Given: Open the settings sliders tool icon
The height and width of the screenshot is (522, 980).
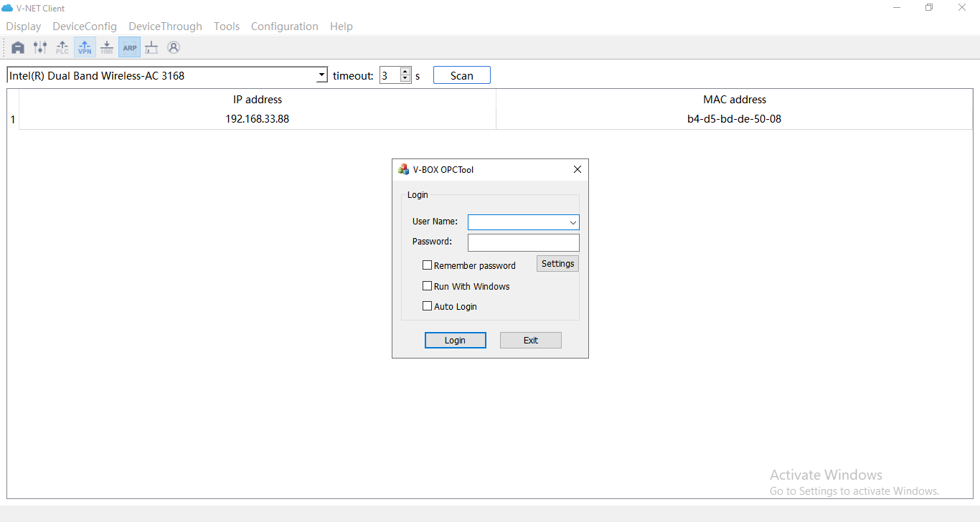Looking at the screenshot, I should coord(39,47).
